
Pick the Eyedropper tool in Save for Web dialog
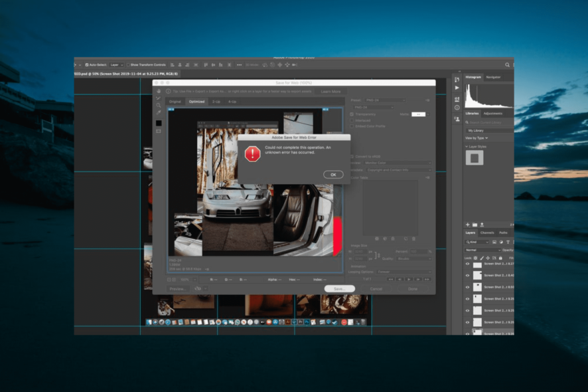[158, 112]
